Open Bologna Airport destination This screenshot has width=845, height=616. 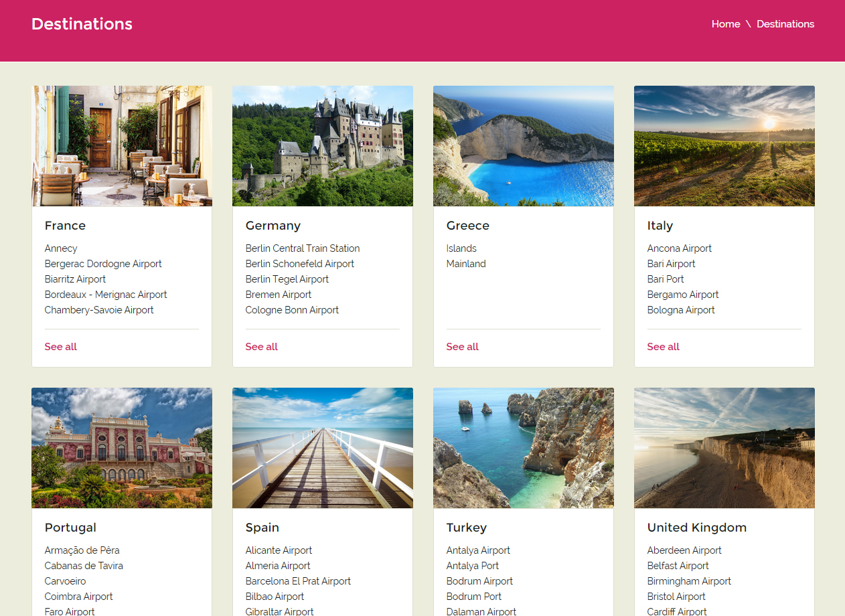(x=681, y=310)
